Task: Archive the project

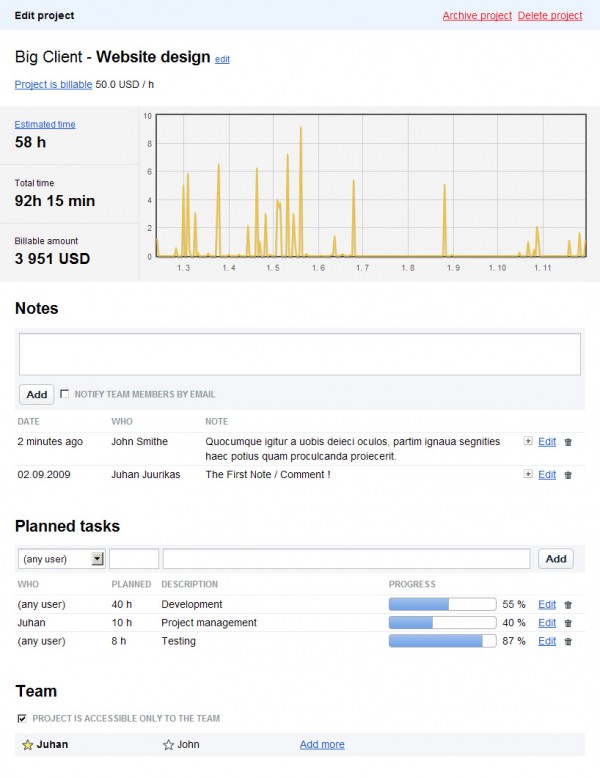Action: pos(477,16)
